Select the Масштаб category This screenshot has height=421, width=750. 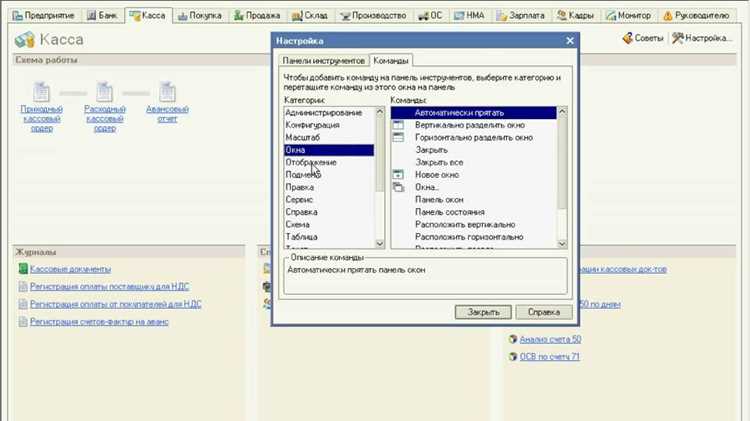pyautogui.click(x=329, y=137)
